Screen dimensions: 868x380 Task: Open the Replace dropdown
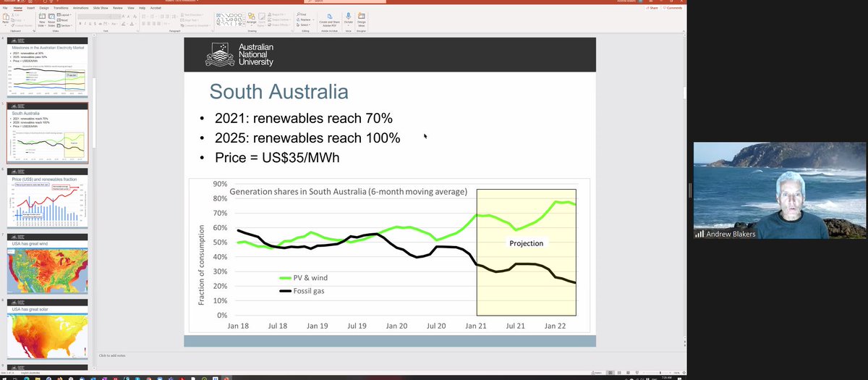[306, 20]
